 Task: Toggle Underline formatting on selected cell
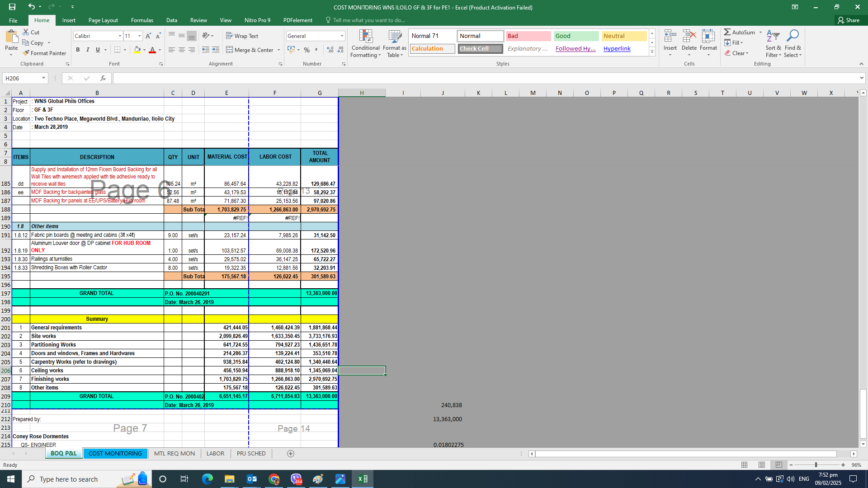[x=97, y=50]
